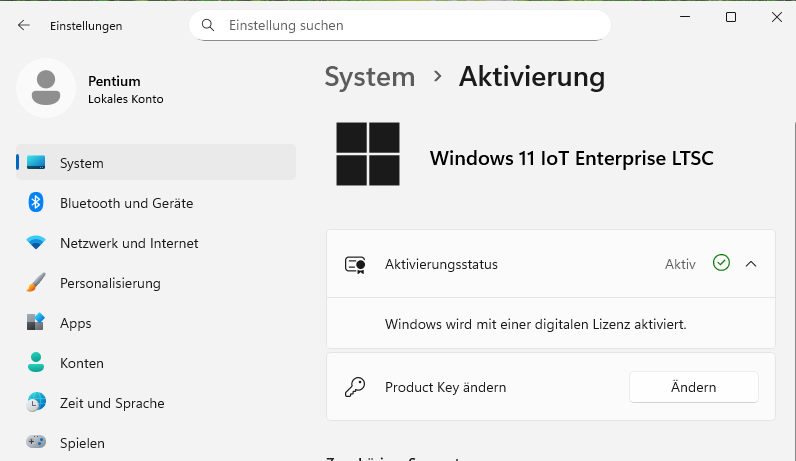The image size is (796, 461).
Task: Click the Bluetooth und Geräte icon
Action: point(36,203)
